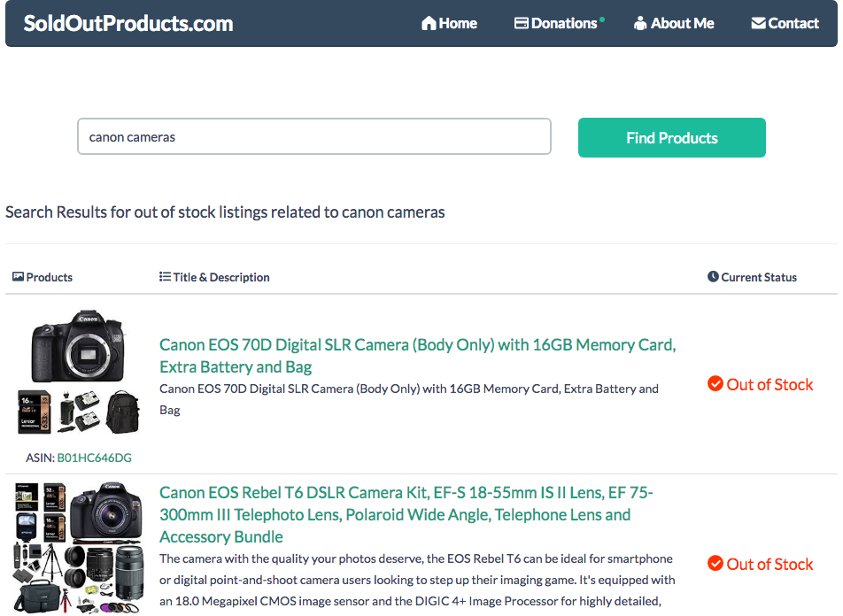The height and width of the screenshot is (616, 843).
Task: Go to the Home menu item
Action: tap(450, 23)
